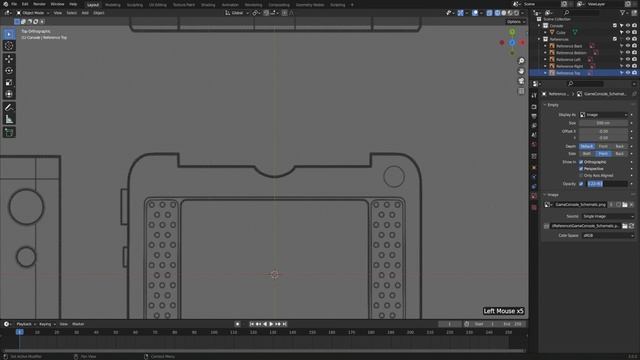
Task: Jump to the timeline end frame
Action: (x=284, y=324)
